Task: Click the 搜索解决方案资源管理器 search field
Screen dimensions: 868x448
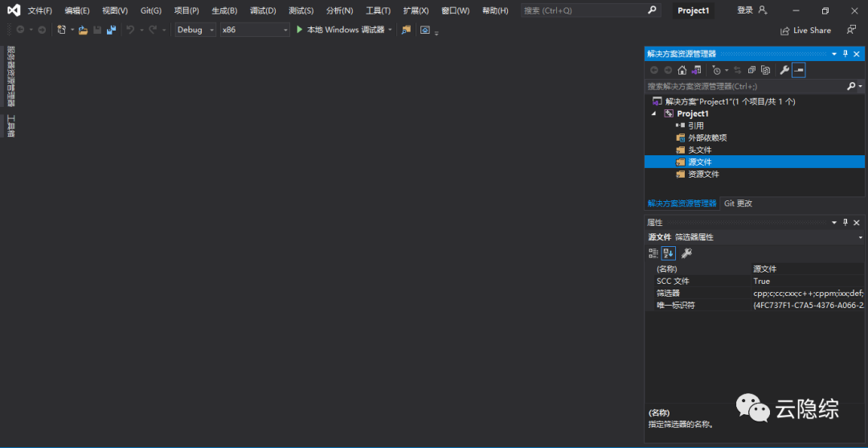Action: tap(745, 86)
